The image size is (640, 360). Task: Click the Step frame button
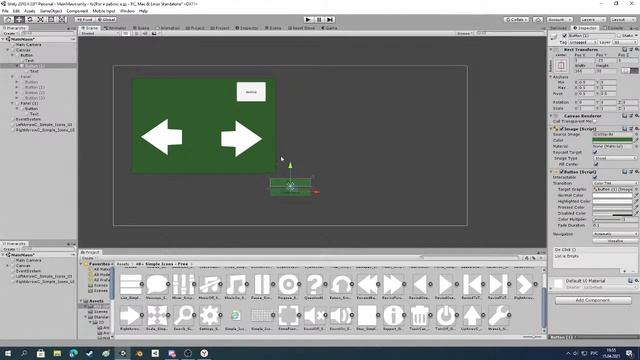pos(330,20)
